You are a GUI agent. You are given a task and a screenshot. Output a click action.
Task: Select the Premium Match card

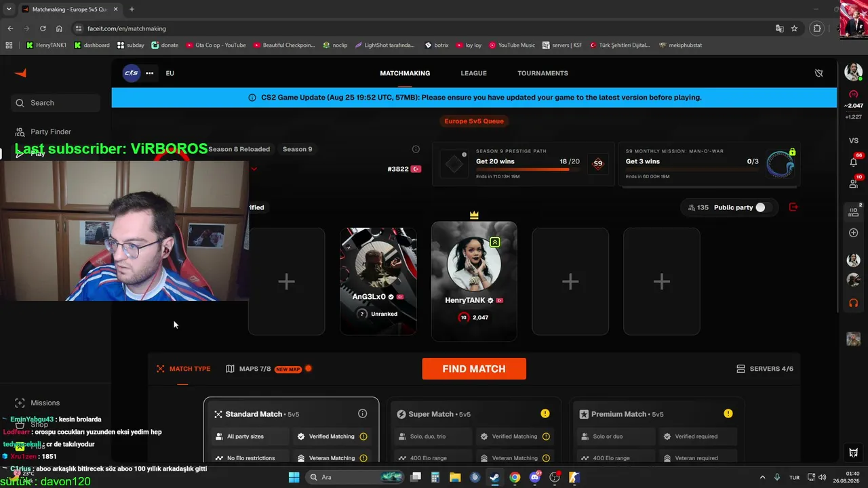(x=656, y=430)
